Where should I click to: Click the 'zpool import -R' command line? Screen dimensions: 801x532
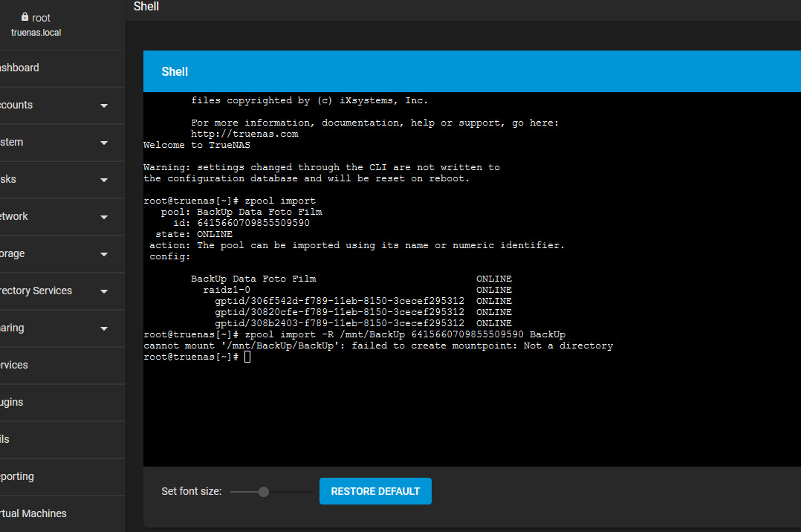(354, 335)
